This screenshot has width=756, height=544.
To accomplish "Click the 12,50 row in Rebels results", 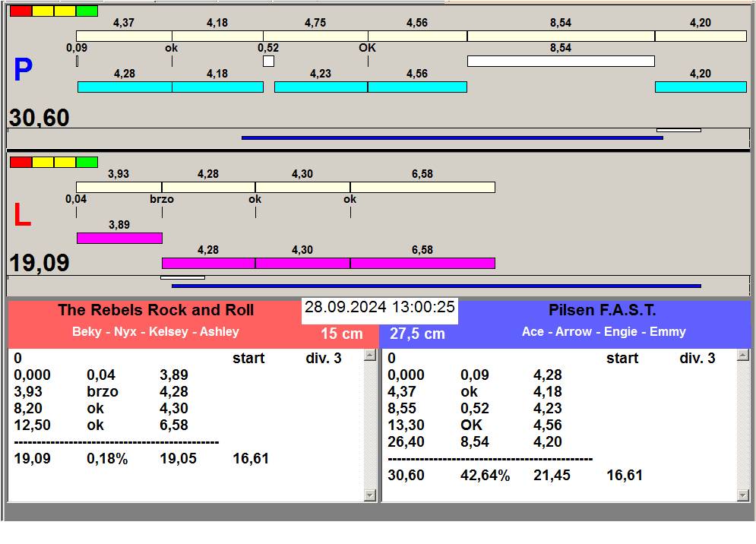I will click(101, 425).
